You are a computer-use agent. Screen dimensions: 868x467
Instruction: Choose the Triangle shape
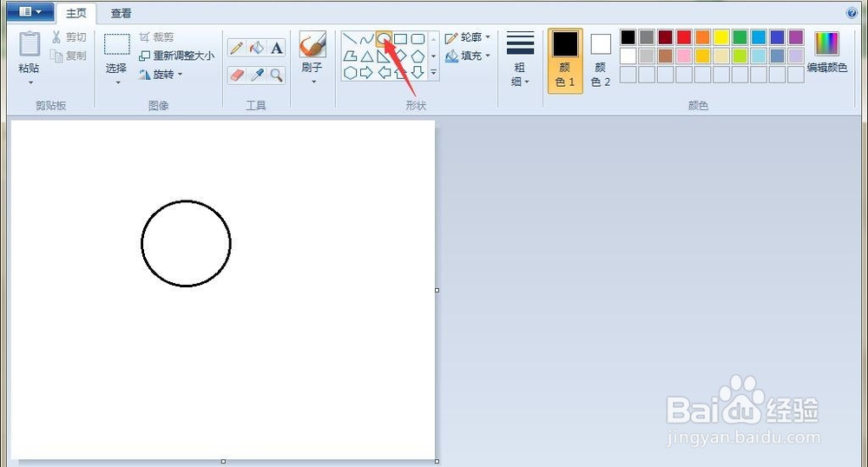tap(366, 56)
